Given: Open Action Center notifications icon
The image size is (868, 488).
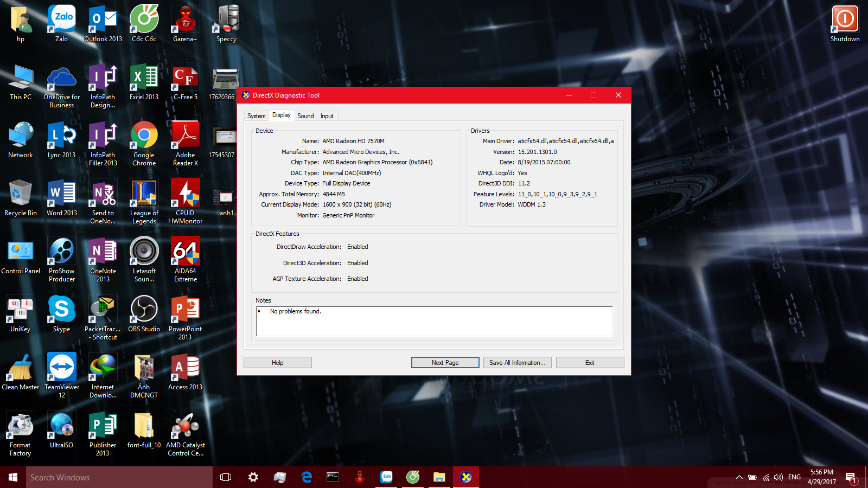Looking at the screenshot, I should (x=851, y=478).
